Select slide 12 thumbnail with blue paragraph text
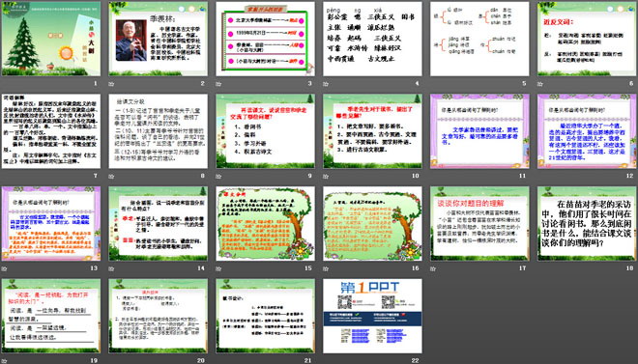The width and height of the screenshot is (638, 364). (x=587, y=131)
